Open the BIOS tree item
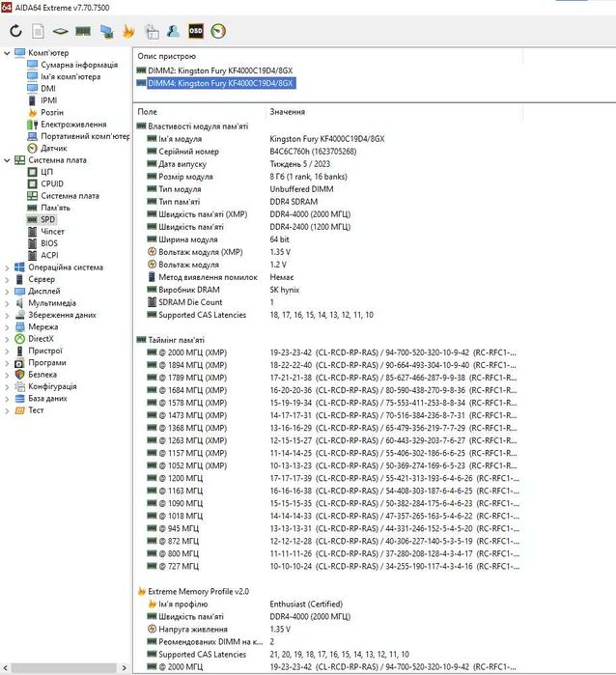Image resolution: width=616 pixels, height=675 pixels. coord(49,243)
